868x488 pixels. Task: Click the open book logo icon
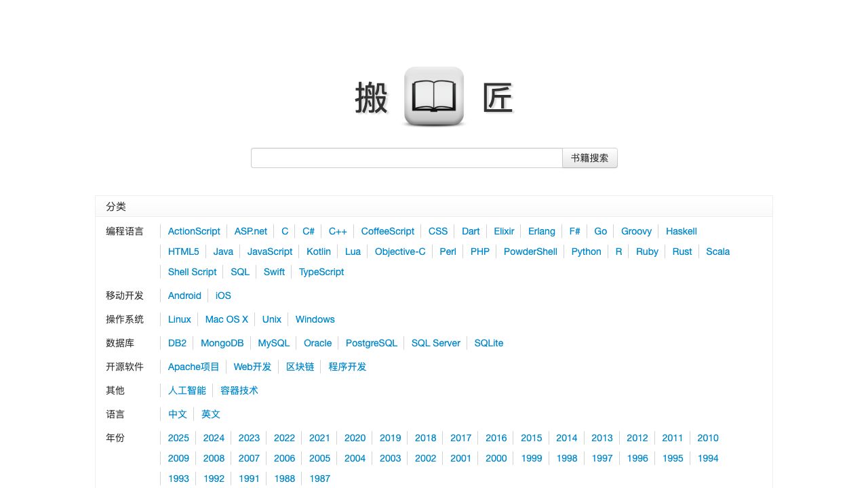434,96
